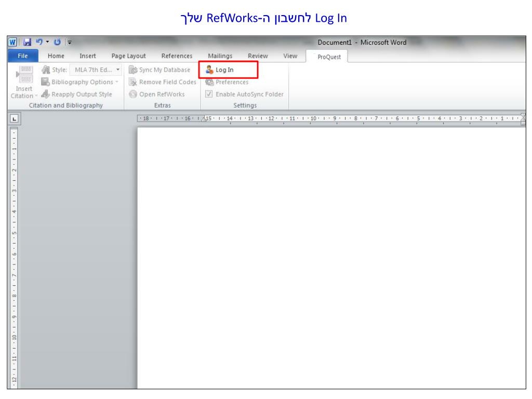Open the Mailings tab
532x399 pixels.
pos(220,56)
